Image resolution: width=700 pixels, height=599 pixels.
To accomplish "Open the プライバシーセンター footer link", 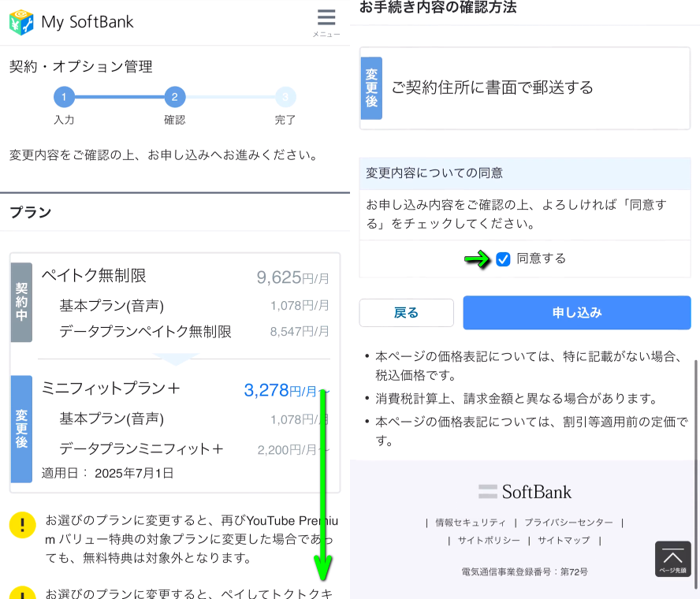I will point(568,523).
